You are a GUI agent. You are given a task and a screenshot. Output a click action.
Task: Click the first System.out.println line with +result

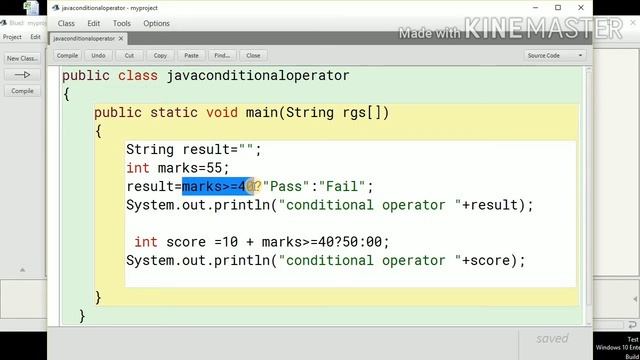point(330,205)
